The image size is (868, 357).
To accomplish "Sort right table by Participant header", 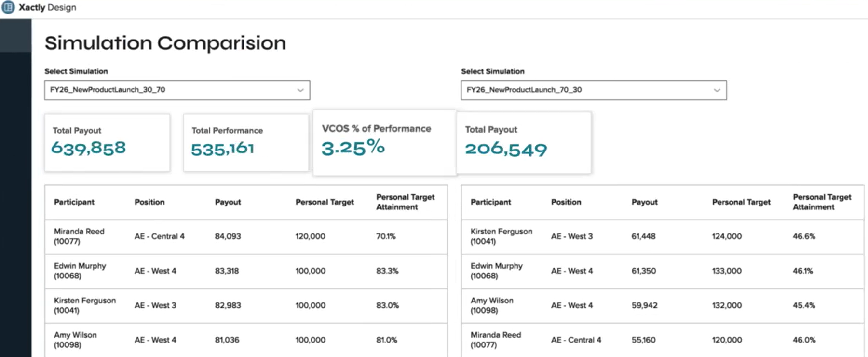I will (491, 202).
